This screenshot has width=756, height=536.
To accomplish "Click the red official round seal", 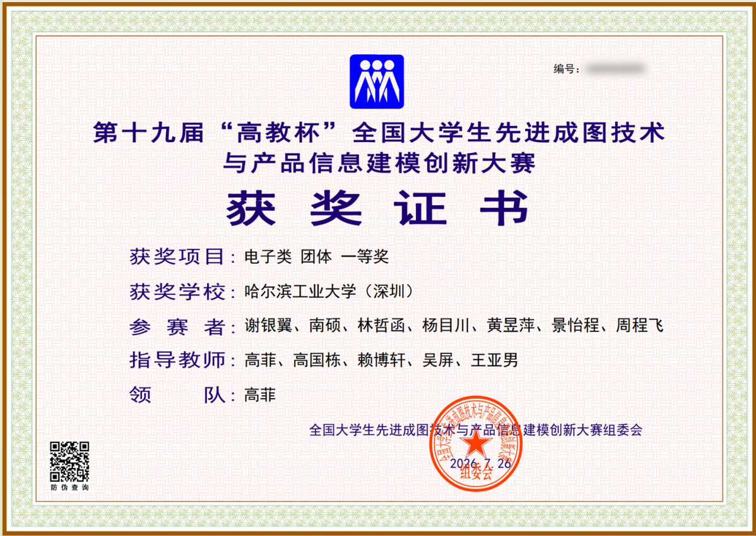I will coord(475,444).
